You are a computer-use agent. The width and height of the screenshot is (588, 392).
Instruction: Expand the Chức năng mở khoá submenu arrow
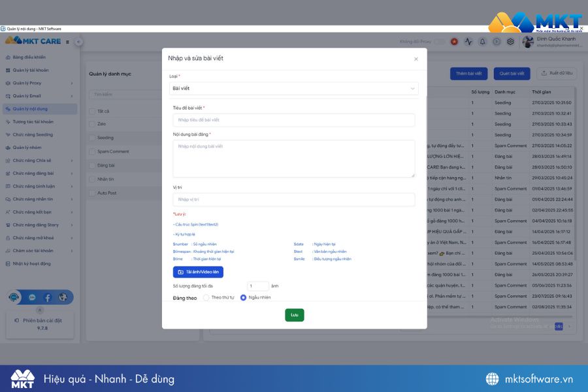click(72, 238)
